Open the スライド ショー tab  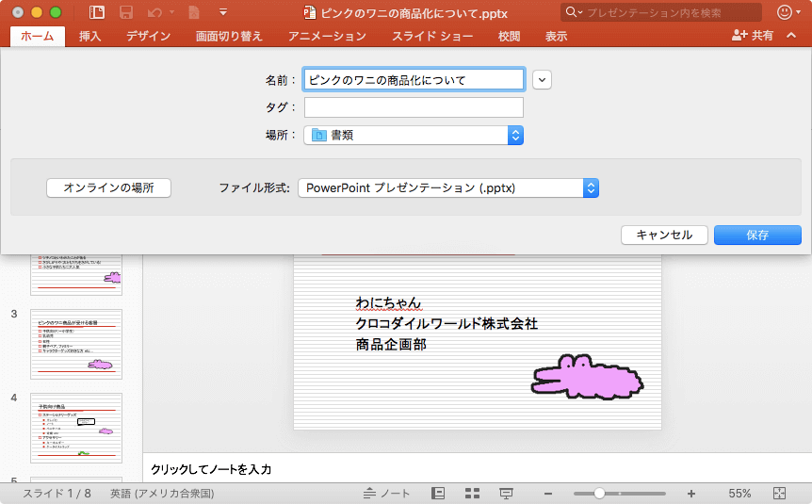tap(432, 36)
